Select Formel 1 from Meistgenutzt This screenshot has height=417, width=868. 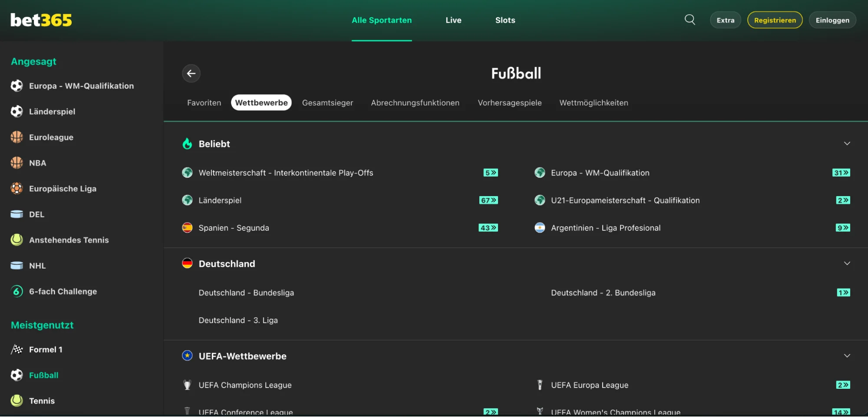(x=46, y=349)
